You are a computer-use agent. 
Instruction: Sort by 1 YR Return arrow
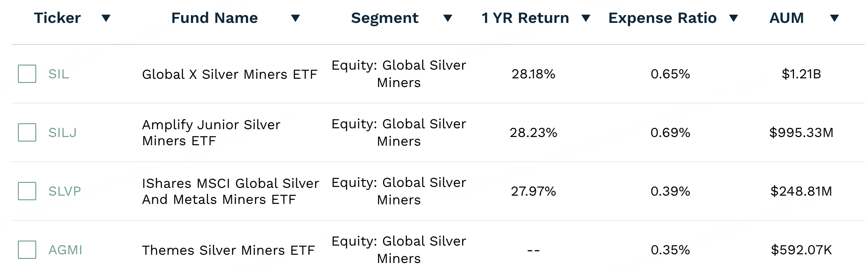(586, 18)
